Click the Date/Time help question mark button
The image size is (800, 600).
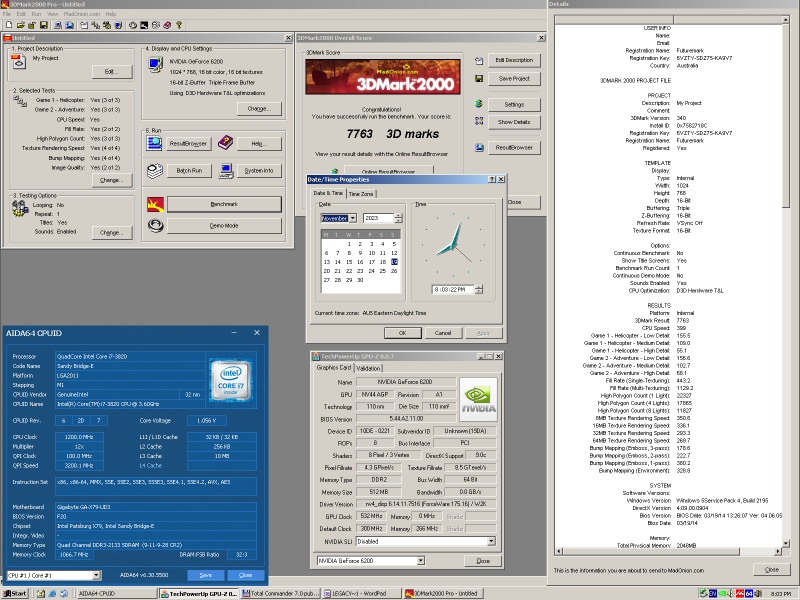coord(492,180)
